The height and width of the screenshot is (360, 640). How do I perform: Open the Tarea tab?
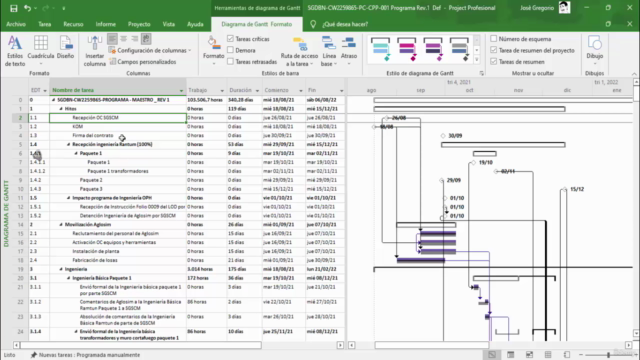(44, 24)
